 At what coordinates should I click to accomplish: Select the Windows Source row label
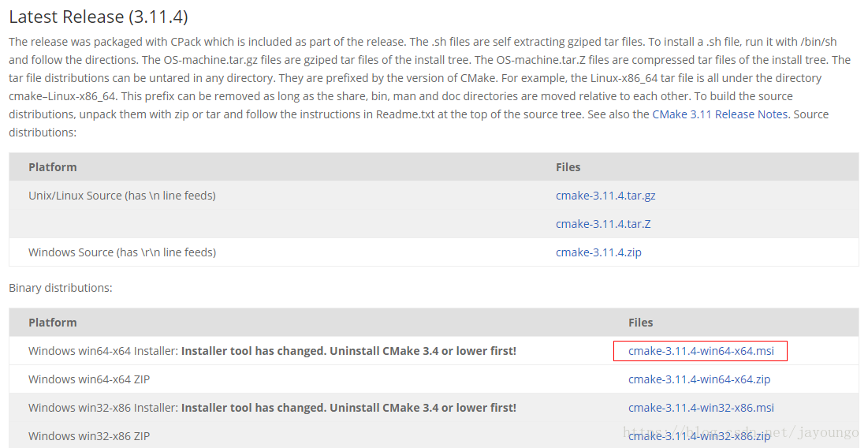121,252
